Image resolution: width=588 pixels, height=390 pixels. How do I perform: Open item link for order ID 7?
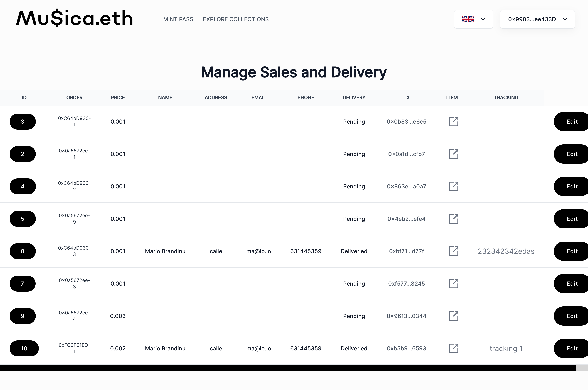(453, 284)
